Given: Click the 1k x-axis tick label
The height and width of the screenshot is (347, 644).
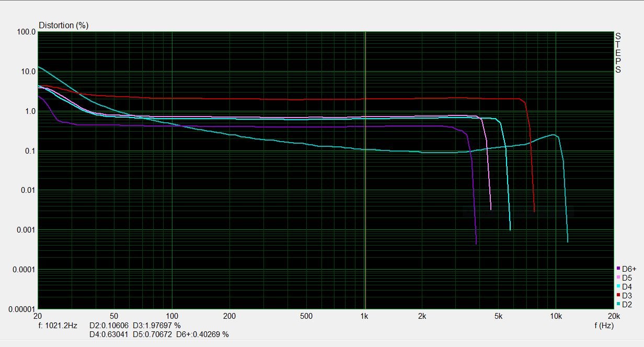Looking at the screenshot, I should [364, 316].
